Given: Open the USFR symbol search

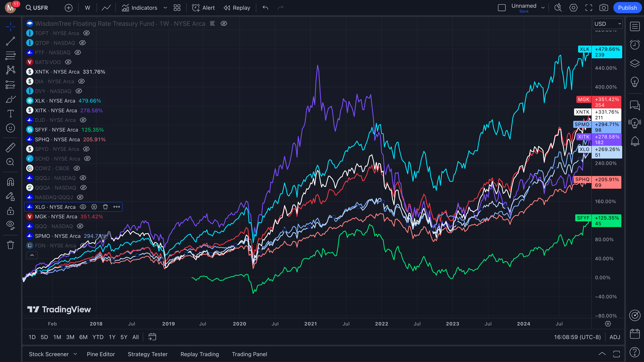Looking at the screenshot, I should pos(37,8).
